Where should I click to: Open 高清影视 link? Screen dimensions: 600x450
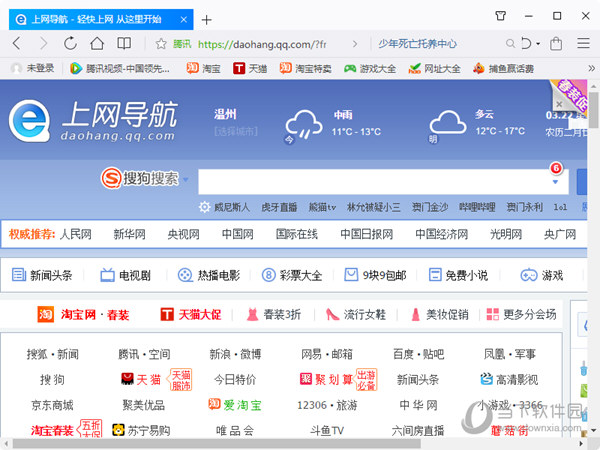[509, 380]
